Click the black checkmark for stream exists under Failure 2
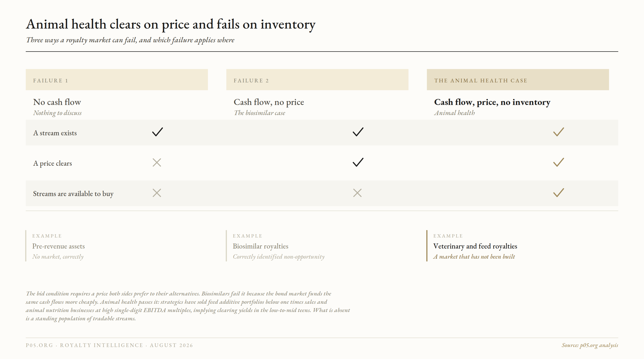Image resolution: width=644 pixels, height=359 pixels. [358, 132]
